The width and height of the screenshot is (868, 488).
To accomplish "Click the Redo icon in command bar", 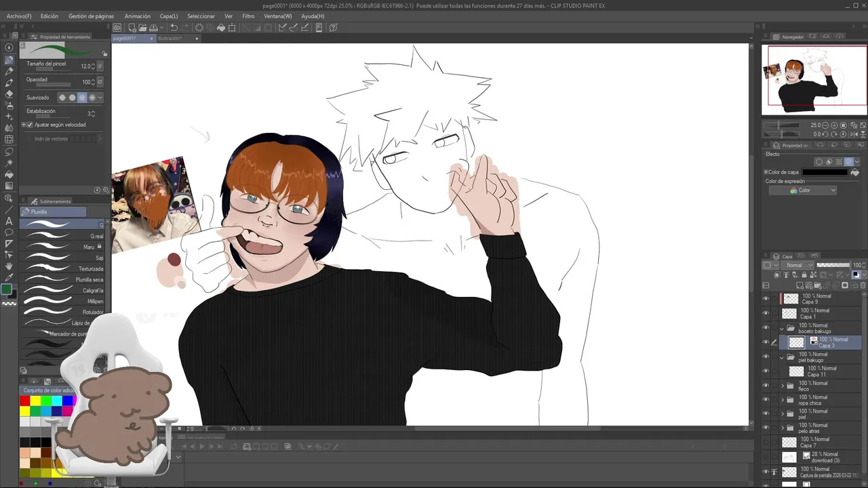I will [185, 28].
